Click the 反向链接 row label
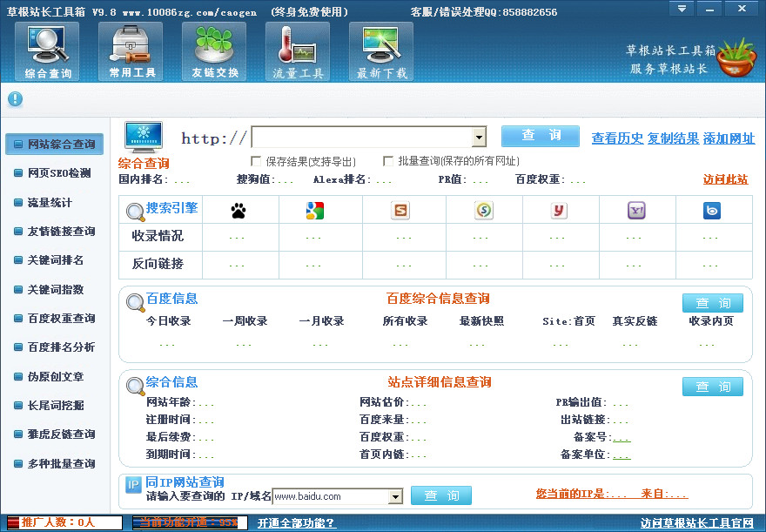The height and width of the screenshot is (532, 766). [158, 264]
